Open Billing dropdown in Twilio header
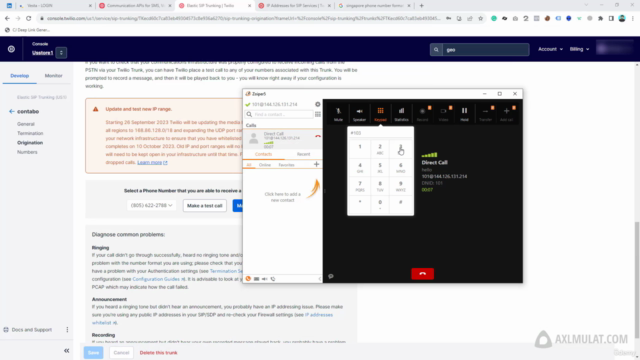 (x=579, y=49)
